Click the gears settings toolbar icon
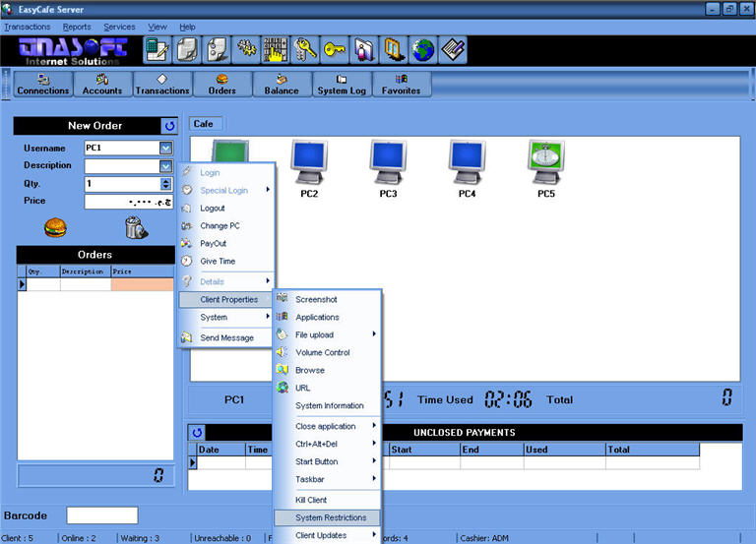 click(246, 49)
